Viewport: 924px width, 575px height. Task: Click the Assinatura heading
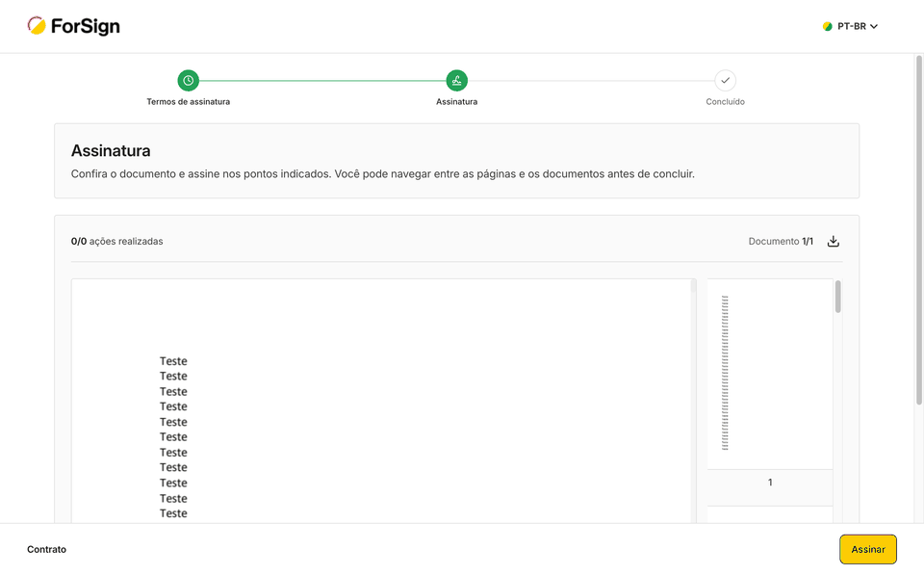coord(111,150)
